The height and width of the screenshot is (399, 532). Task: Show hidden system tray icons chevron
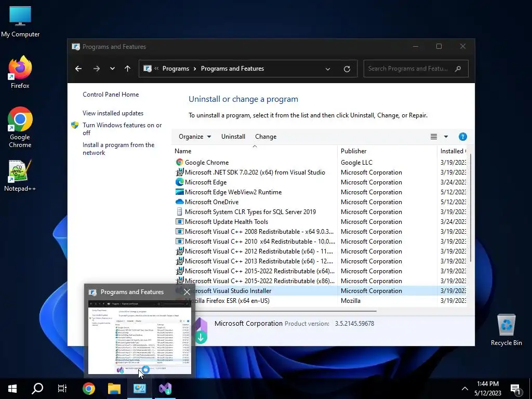click(465, 389)
